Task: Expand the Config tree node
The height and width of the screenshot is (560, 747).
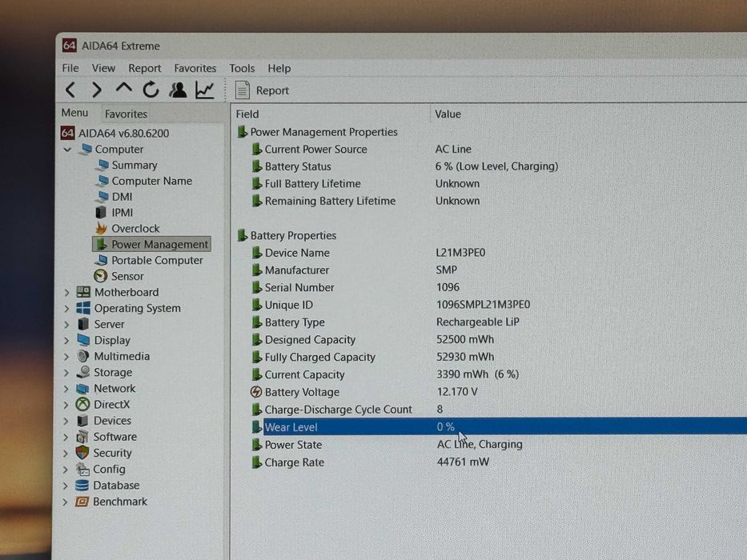Action: tap(66, 470)
